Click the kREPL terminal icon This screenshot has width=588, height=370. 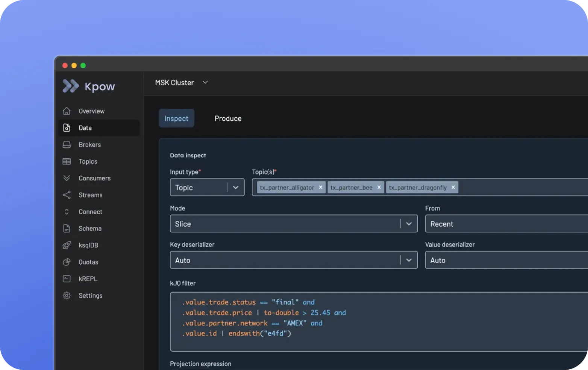67,279
